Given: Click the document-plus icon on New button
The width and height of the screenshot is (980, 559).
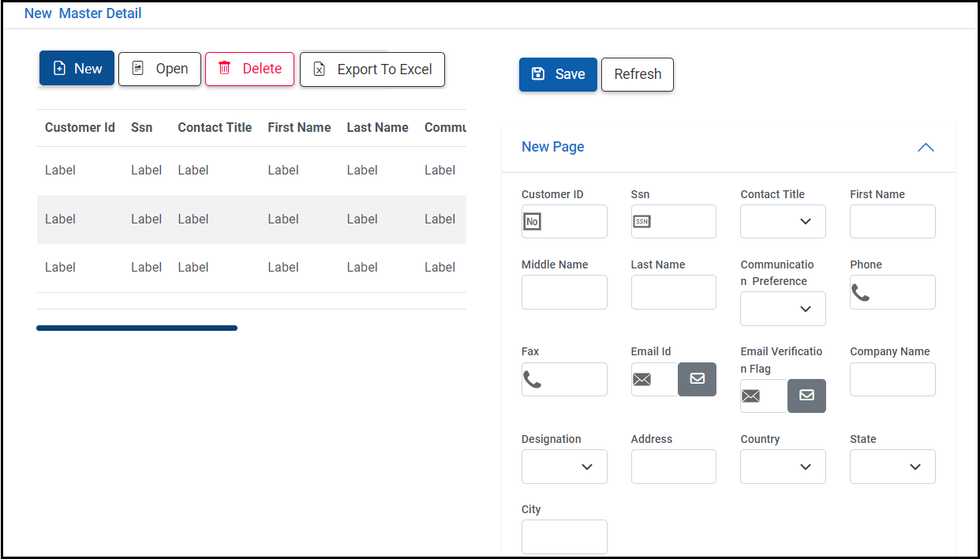Looking at the screenshot, I should coord(59,69).
